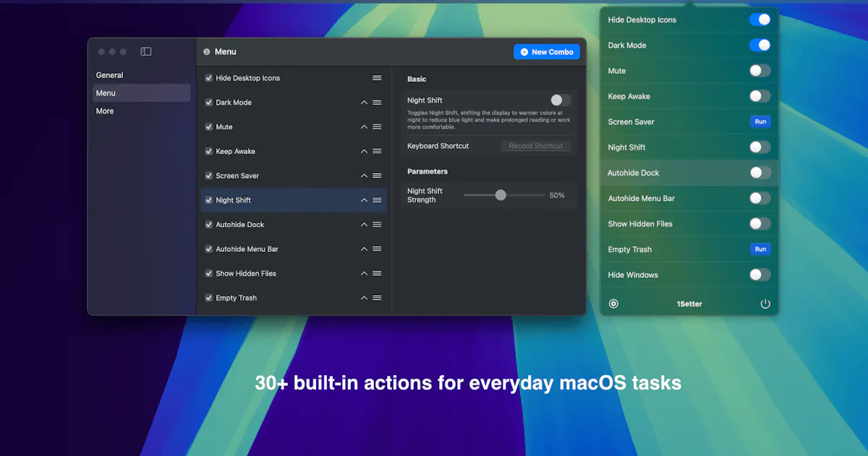Uncheck the Autohide Menu Bar checkbox
The image size is (868, 456).
point(209,249)
